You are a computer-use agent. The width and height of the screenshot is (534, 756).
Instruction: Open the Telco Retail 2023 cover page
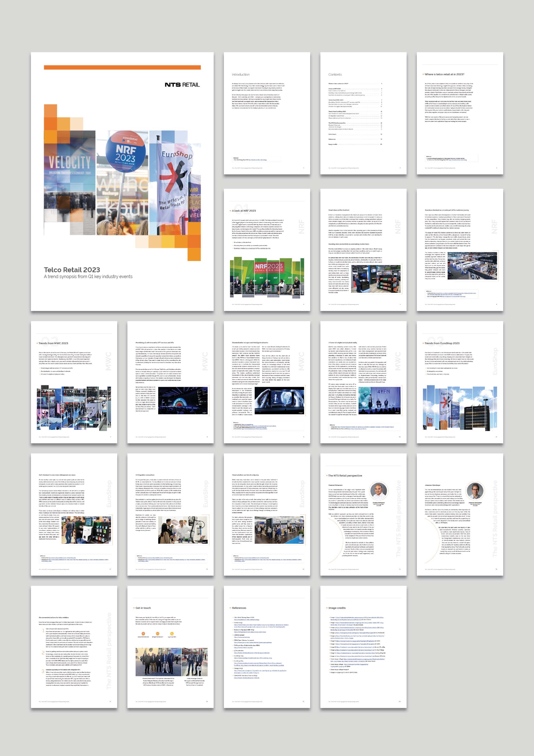122,181
